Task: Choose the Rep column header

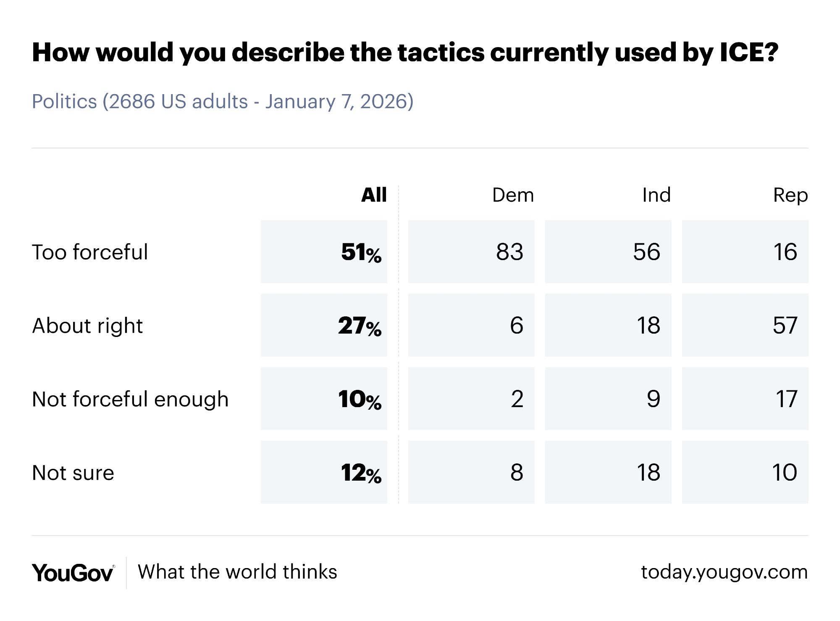Action: pos(790,195)
